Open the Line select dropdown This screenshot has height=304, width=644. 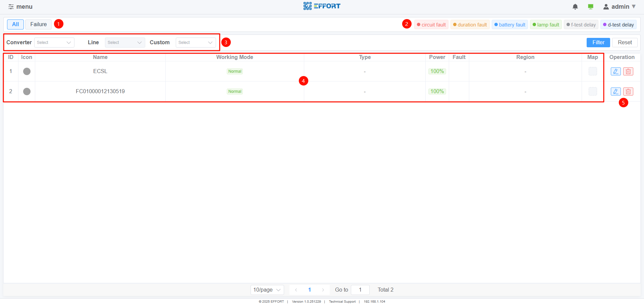(125, 43)
